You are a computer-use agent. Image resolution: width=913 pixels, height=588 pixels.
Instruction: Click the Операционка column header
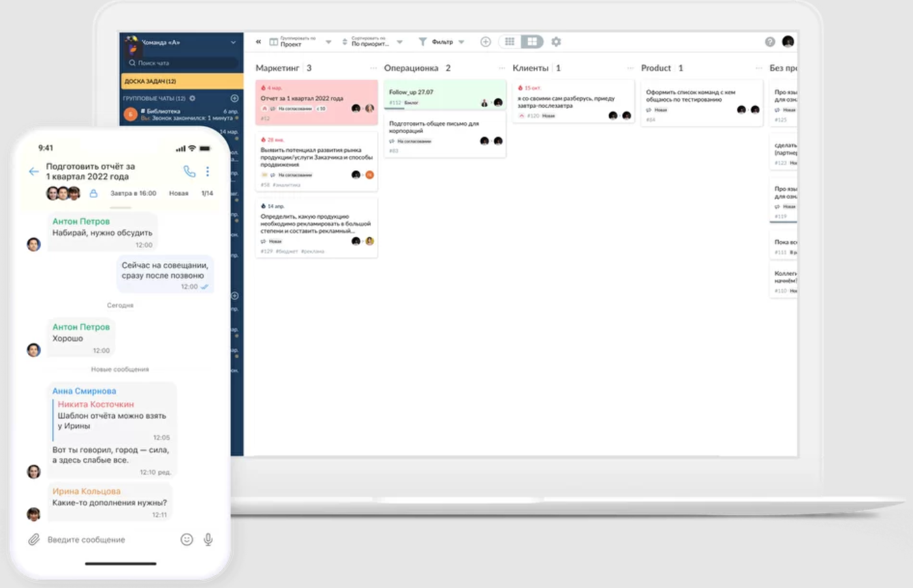point(411,68)
